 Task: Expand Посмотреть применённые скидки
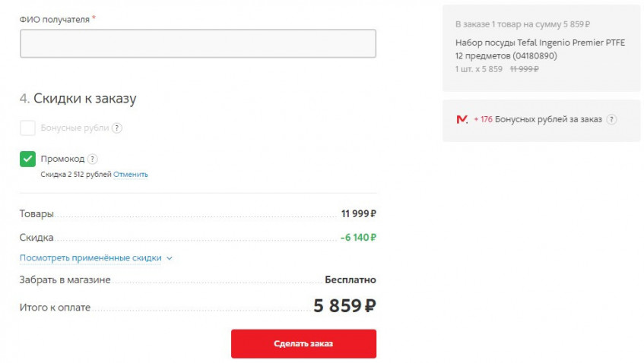90,257
